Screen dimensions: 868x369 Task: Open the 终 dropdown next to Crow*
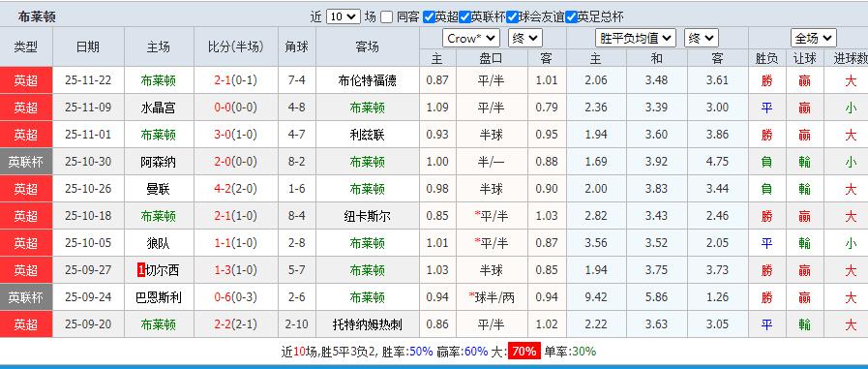tap(525, 38)
